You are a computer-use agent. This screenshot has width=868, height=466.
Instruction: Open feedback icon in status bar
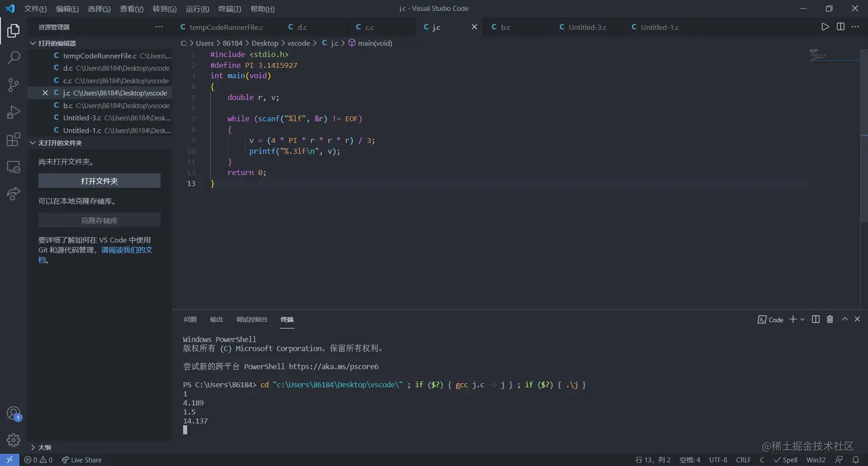tap(838, 460)
